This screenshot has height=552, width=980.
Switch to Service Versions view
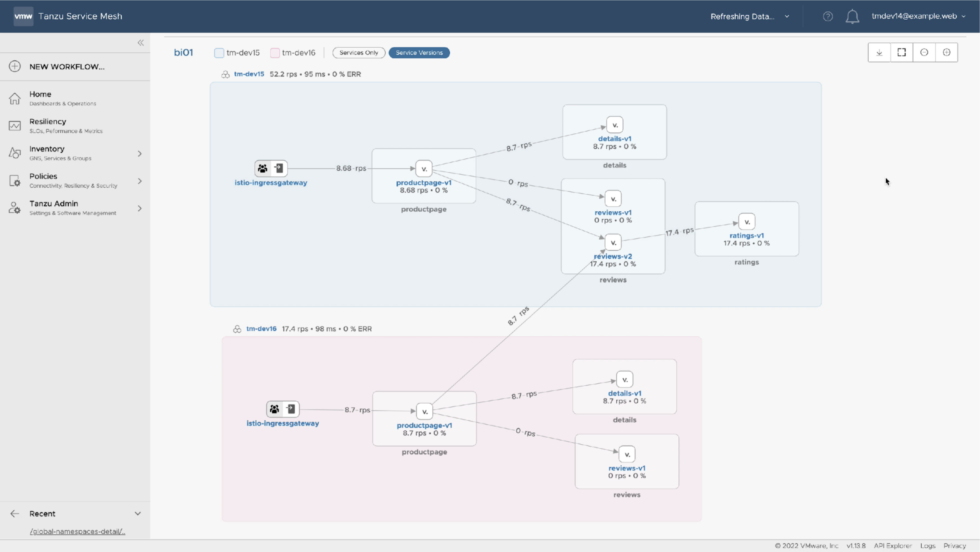[x=419, y=52]
